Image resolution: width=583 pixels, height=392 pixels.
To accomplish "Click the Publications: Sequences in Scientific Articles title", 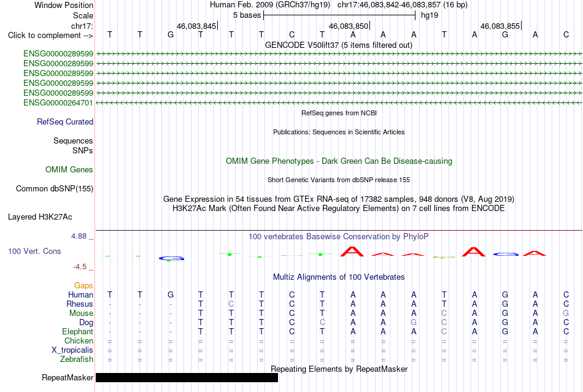I will tap(339, 133).
